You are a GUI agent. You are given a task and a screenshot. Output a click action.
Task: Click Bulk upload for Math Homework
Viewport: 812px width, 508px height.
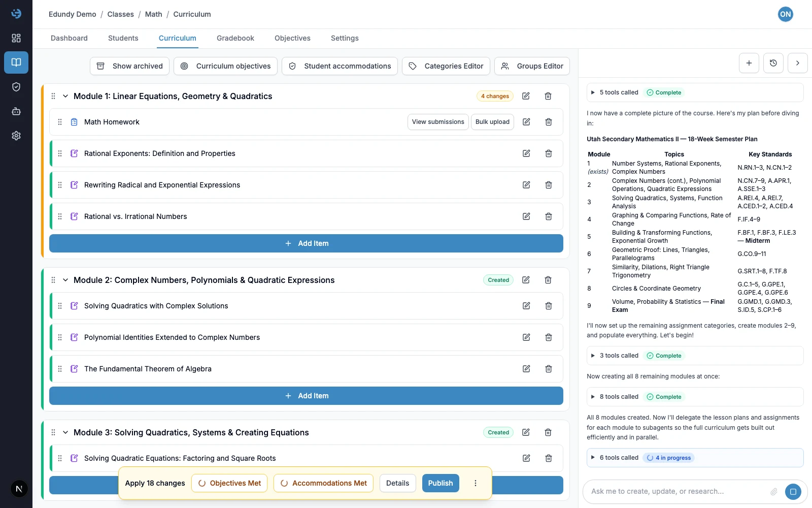click(492, 122)
